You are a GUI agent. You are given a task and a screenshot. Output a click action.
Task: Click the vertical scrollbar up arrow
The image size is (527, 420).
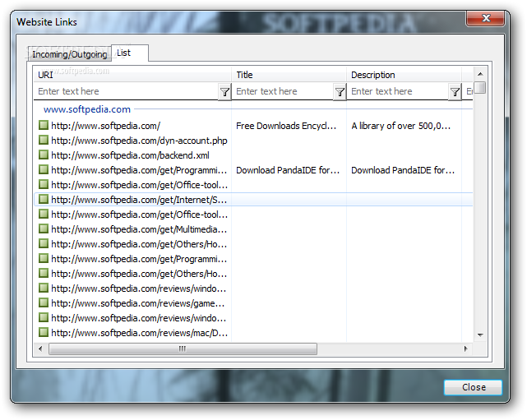(x=480, y=74)
